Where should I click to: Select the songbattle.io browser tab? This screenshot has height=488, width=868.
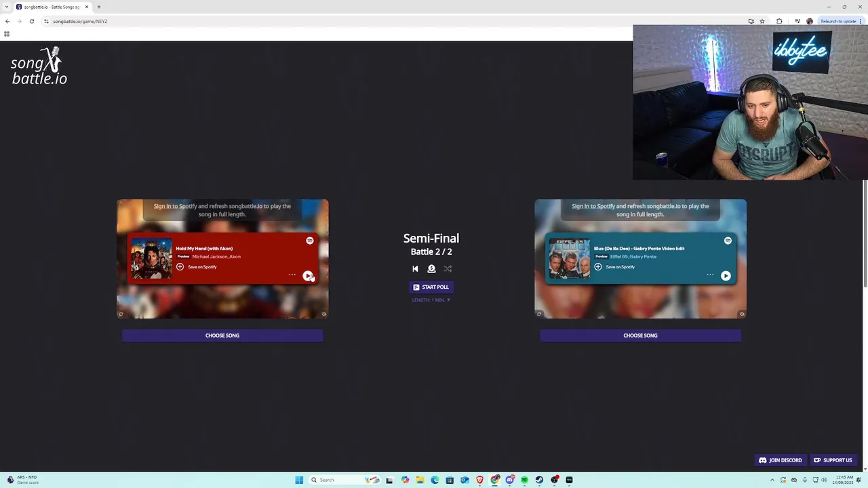click(x=52, y=7)
